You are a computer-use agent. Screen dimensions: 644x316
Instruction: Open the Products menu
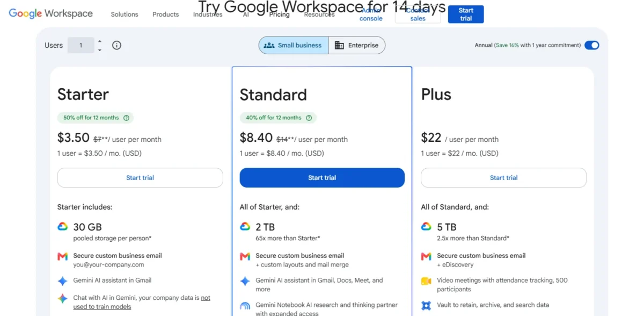click(x=165, y=15)
